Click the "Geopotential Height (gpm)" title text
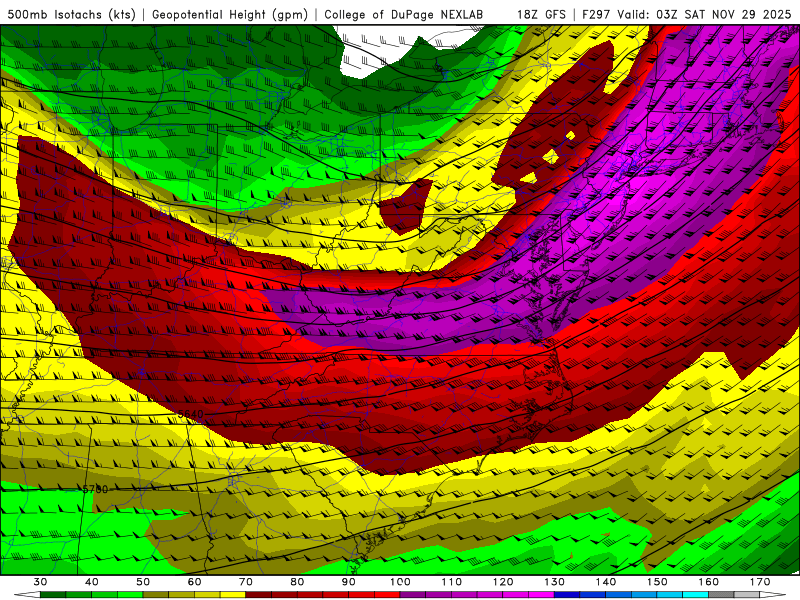The image size is (800, 600). click(230, 14)
